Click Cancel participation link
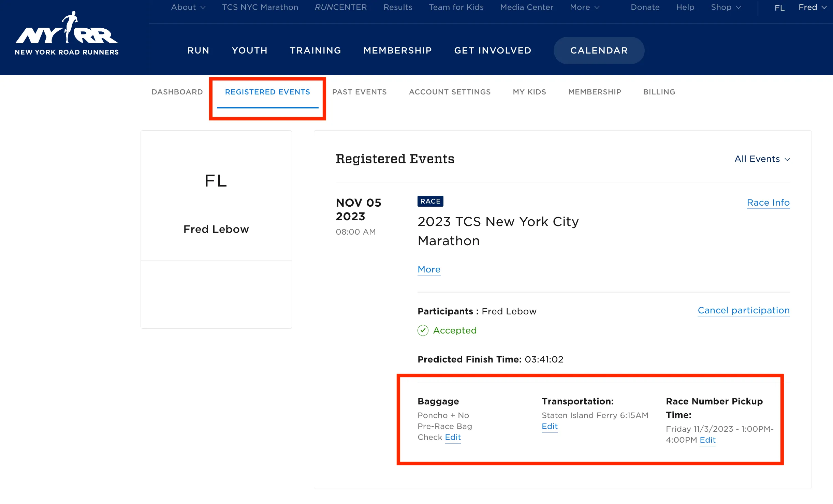This screenshot has height=504, width=833. 744,310
